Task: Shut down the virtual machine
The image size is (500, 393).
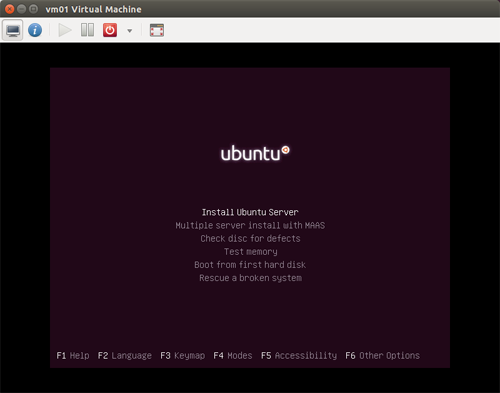Action: (110, 30)
